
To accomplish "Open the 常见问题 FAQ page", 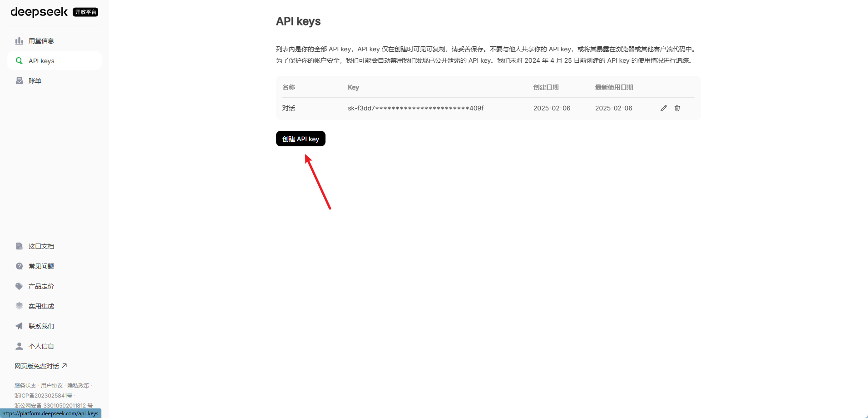I will [54, 266].
